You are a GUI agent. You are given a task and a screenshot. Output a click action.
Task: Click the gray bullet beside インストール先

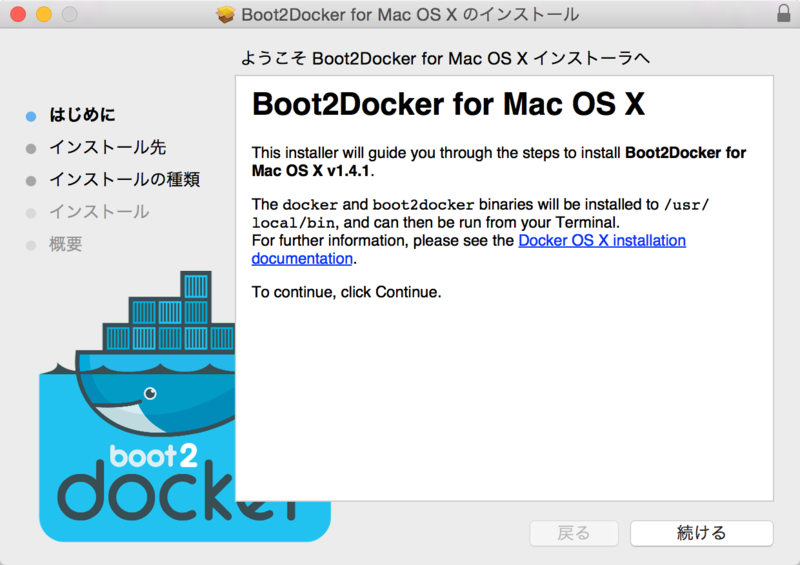pyautogui.click(x=31, y=149)
